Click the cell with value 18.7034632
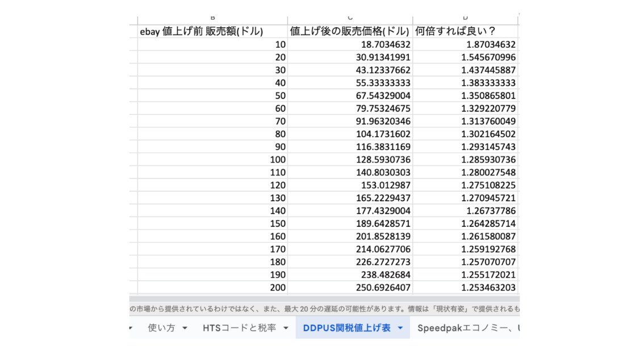644x348 pixels. (x=350, y=44)
